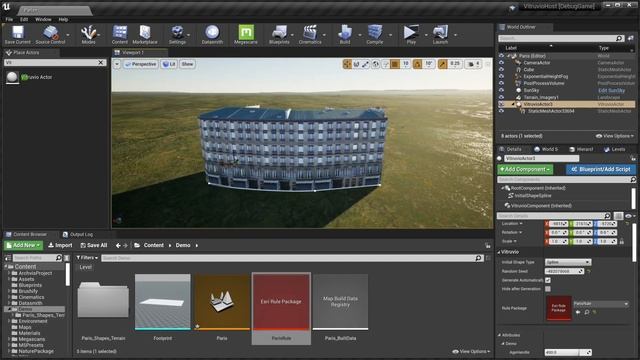Viewport: 640px width, 360px height.
Task: Toggle visibility of Cube in outliner
Action: [x=501, y=70]
